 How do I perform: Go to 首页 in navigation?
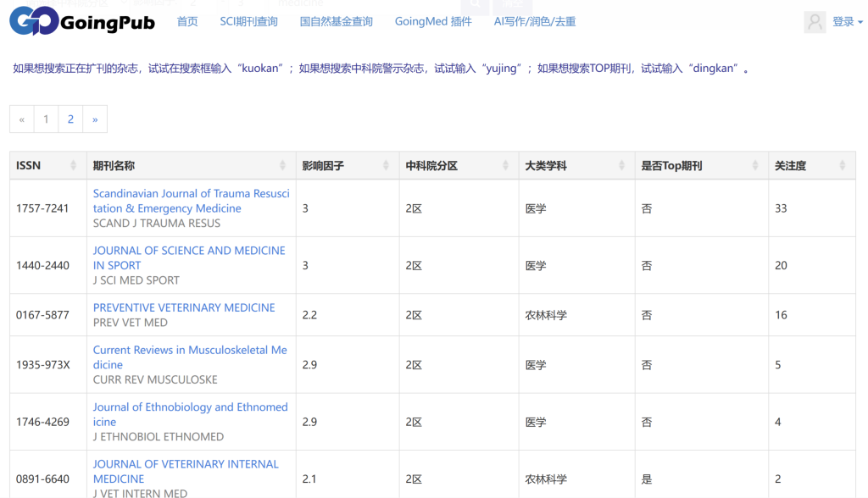(x=187, y=21)
